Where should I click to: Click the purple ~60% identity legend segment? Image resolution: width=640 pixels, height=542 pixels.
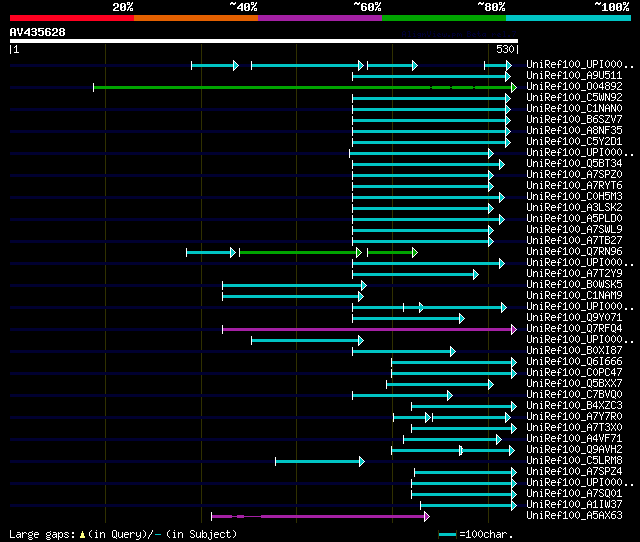(x=320, y=18)
